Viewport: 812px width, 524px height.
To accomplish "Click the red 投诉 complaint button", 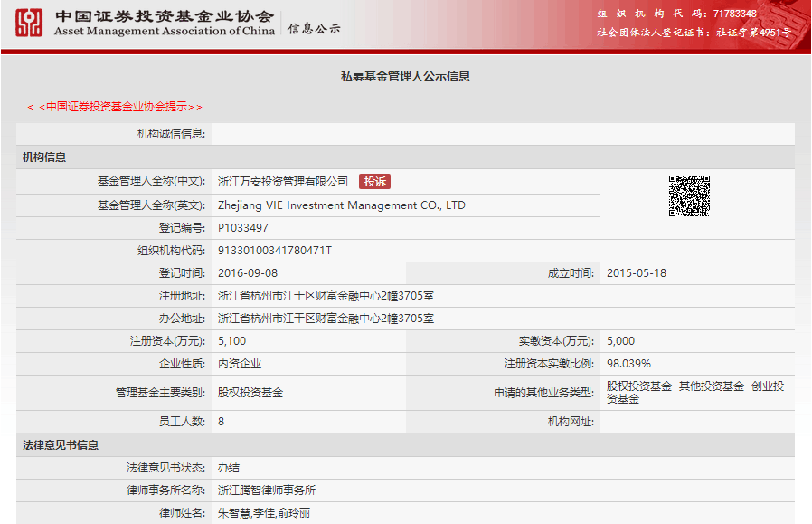I will point(374,181).
